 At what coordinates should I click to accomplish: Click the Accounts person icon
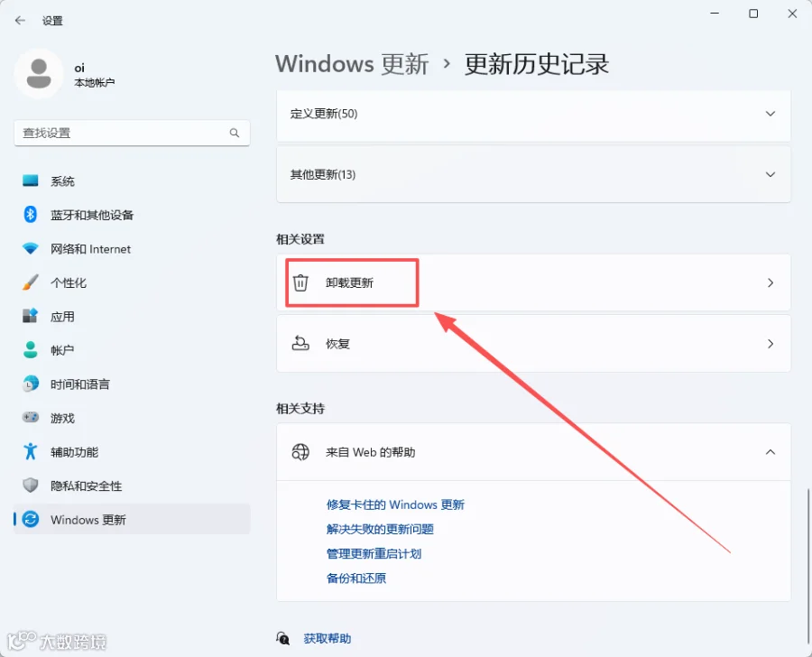[x=31, y=350]
